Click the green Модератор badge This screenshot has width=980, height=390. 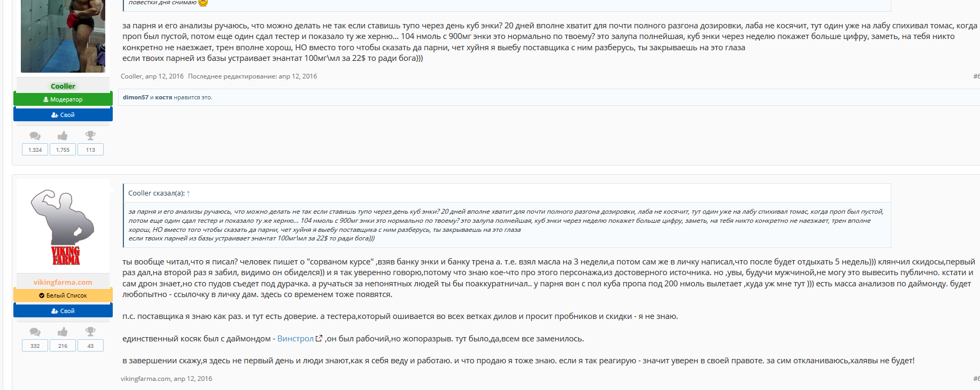tap(63, 99)
